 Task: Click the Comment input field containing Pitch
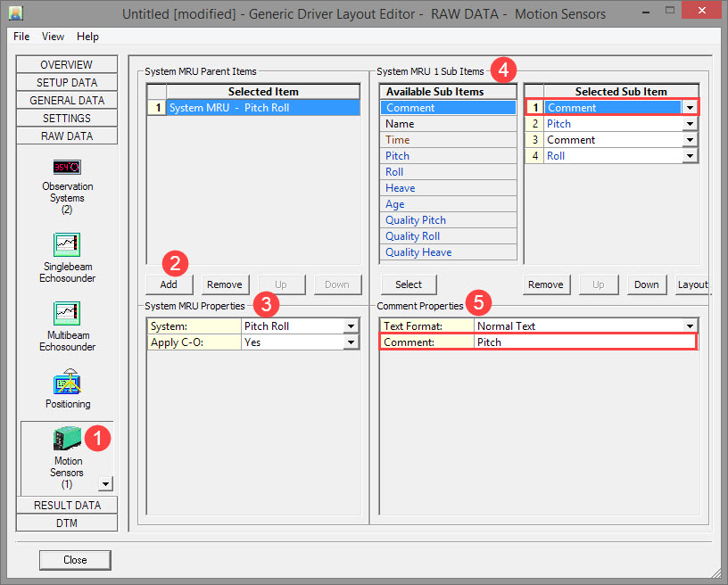coord(583,342)
